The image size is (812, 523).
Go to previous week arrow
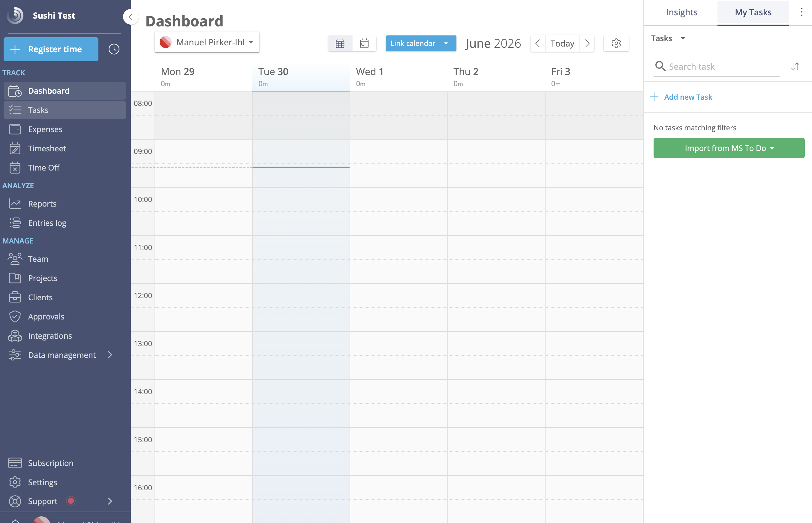click(x=538, y=44)
